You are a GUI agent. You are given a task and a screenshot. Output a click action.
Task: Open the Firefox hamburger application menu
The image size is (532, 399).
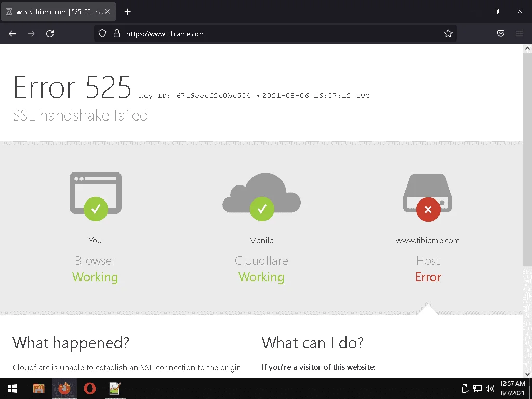(520, 33)
